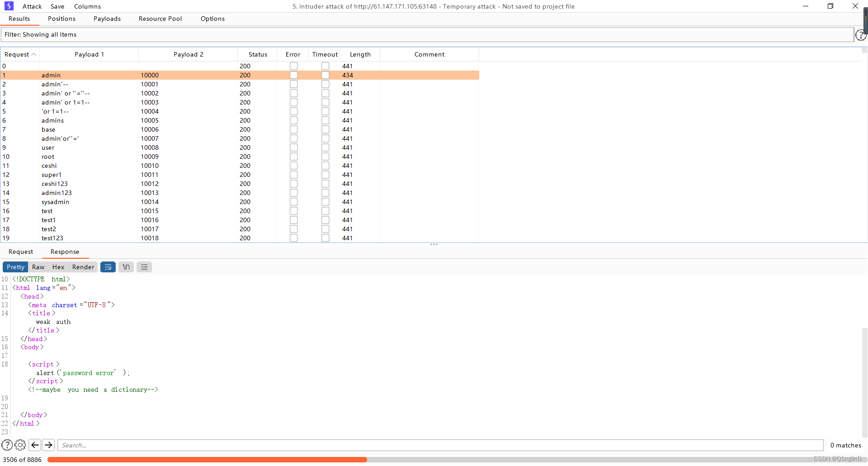868x466 pixels.
Task: Click the password error alert text
Action: [89, 373]
